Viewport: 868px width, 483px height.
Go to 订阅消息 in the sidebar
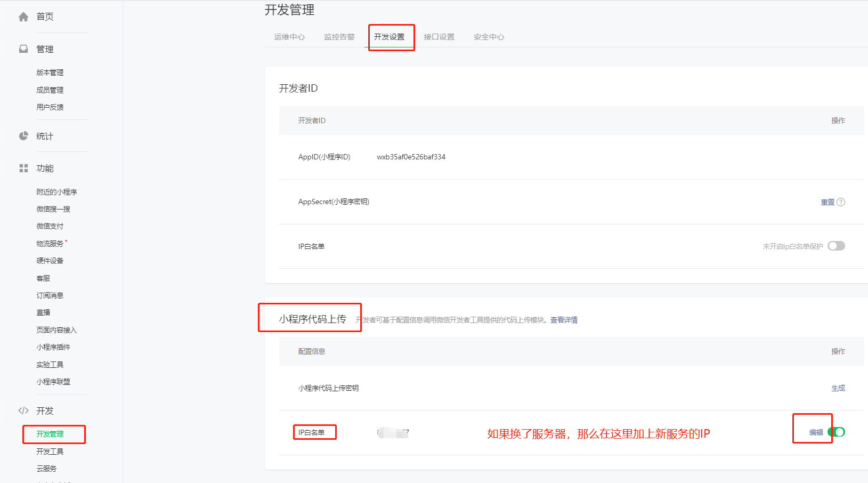coord(50,295)
